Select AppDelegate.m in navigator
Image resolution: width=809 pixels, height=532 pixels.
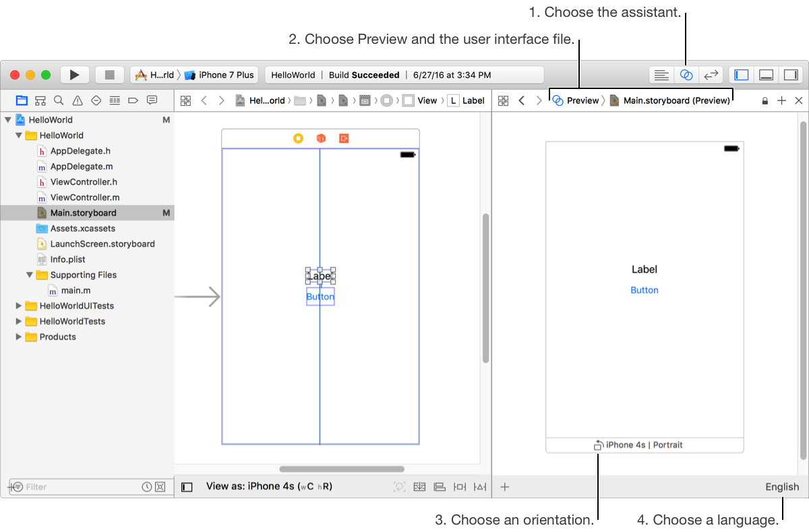[82, 167]
